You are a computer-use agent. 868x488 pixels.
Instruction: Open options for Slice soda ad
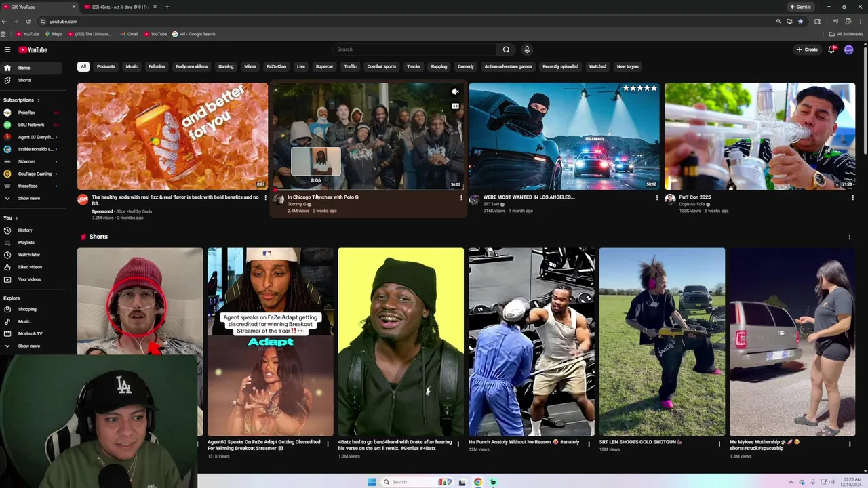click(265, 198)
